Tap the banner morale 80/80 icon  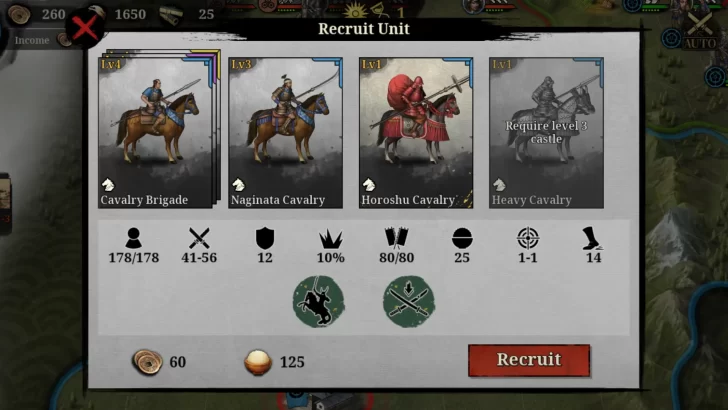396,238
